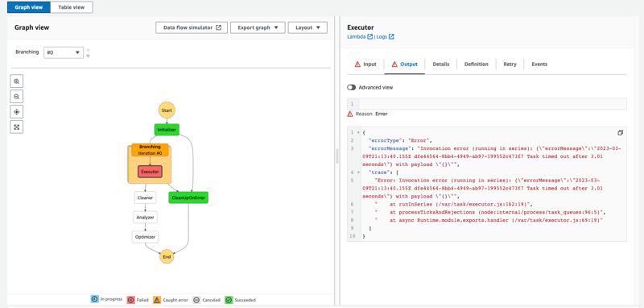
Task: Collapse the trace array at line 4
Action: click(359, 173)
